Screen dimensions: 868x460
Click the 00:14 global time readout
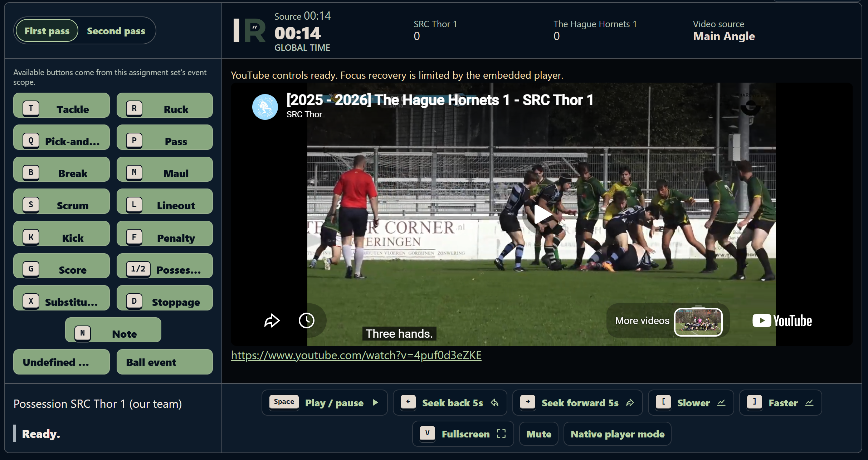(298, 33)
